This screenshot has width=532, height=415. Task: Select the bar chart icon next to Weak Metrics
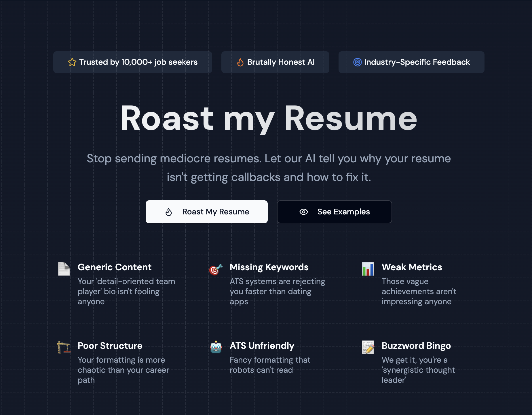click(368, 269)
